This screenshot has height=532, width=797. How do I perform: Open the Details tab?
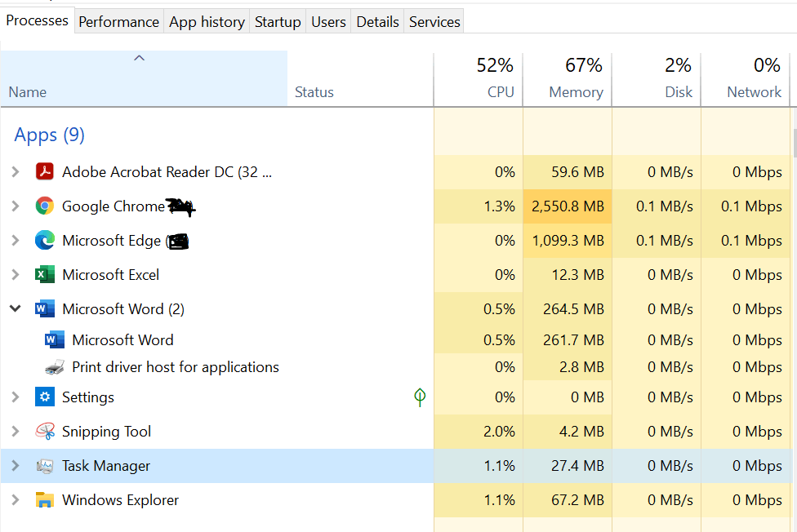click(x=377, y=22)
